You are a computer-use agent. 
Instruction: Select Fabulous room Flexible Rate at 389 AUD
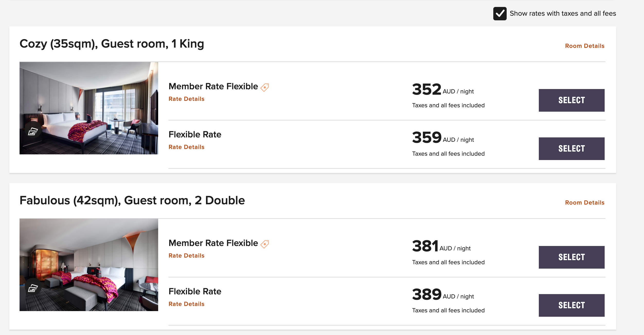[571, 305]
